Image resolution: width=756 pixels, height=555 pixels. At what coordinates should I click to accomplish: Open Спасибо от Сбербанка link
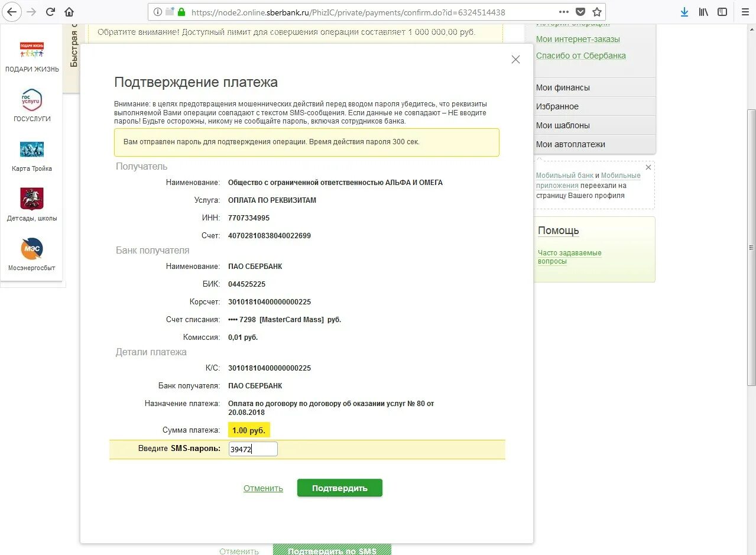(x=581, y=56)
